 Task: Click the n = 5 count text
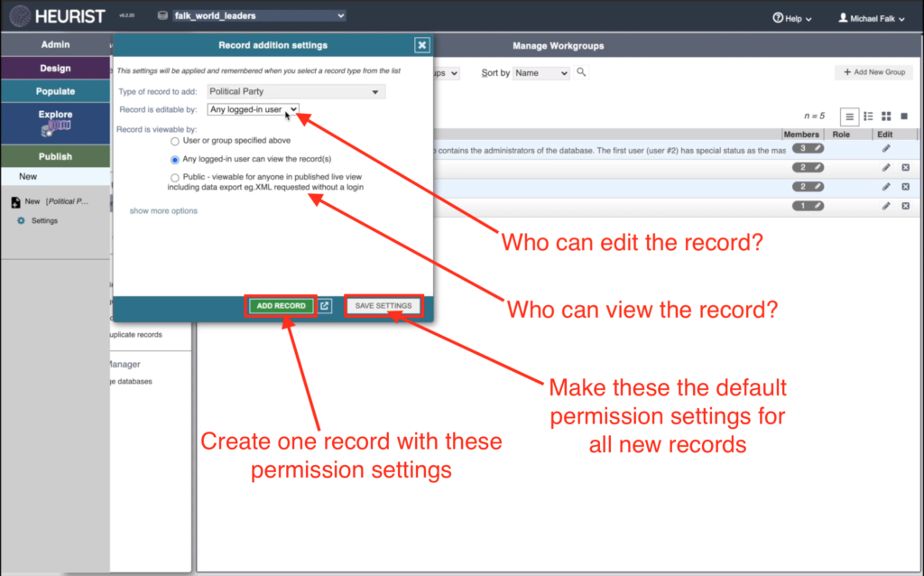pos(815,116)
